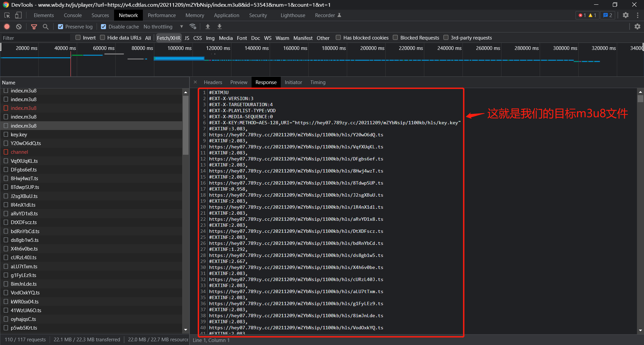
Task: Select the VqfXUqKL.ts request
Action: (91, 161)
